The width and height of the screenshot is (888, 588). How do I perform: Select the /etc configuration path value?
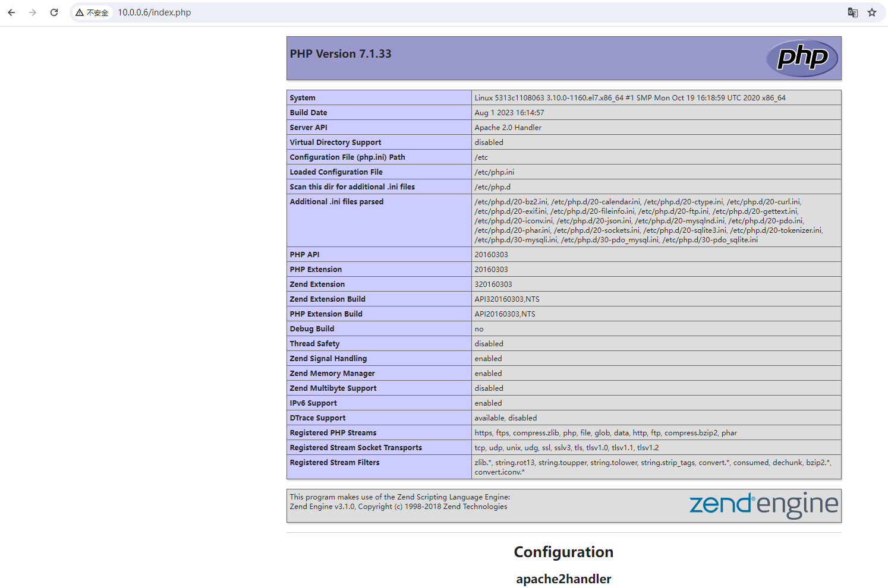coord(481,157)
